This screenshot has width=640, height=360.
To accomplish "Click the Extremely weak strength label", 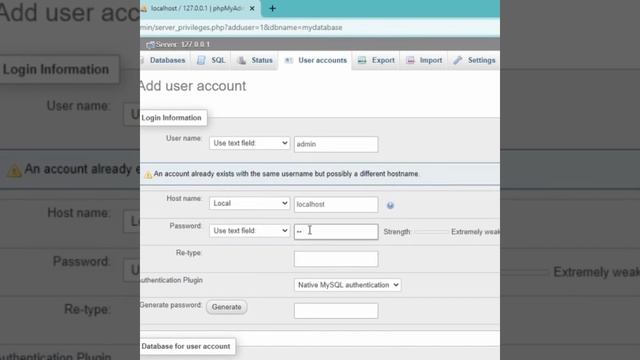I will pyautogui.click(x=476, y=232).
